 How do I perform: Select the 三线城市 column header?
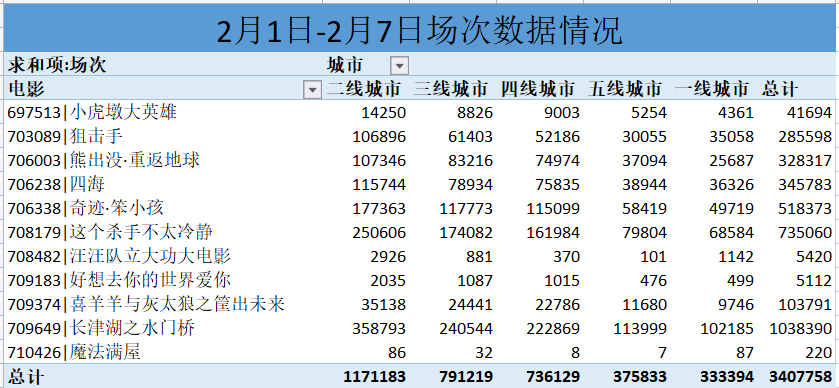pos(451,89)
